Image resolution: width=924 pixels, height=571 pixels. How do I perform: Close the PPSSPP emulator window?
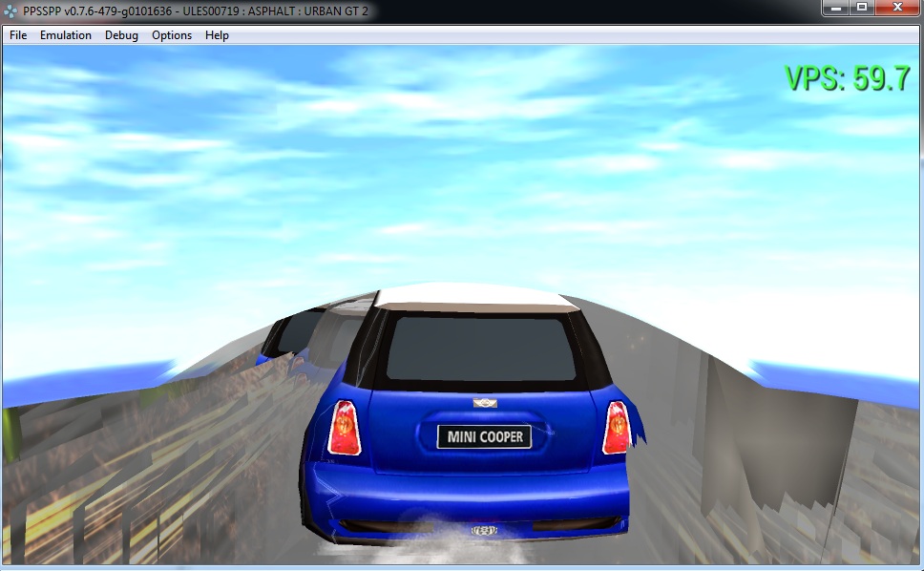[897, 8]
